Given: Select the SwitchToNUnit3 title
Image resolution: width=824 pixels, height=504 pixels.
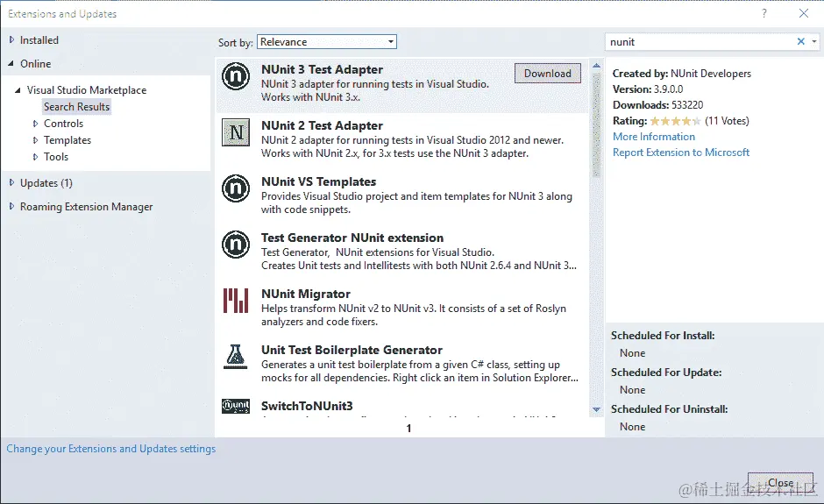Looking at the screenshot, I should point(307,406).
